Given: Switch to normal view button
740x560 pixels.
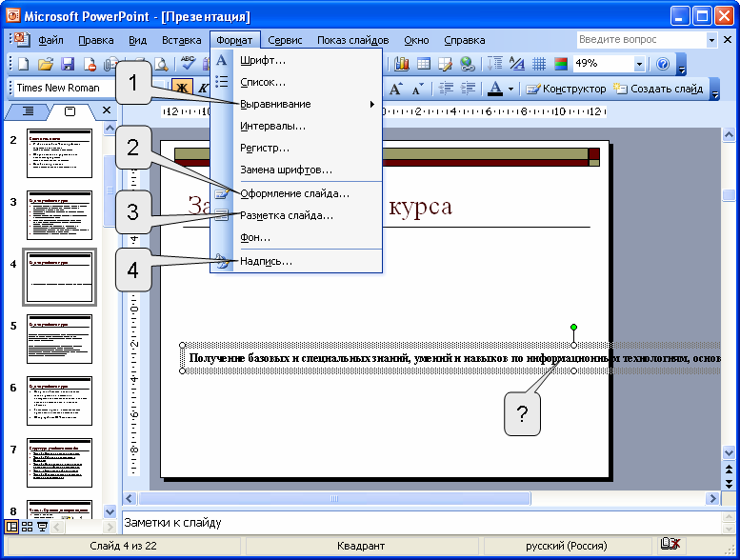Looking at the screenshot, I should click(x=11, y=527).
